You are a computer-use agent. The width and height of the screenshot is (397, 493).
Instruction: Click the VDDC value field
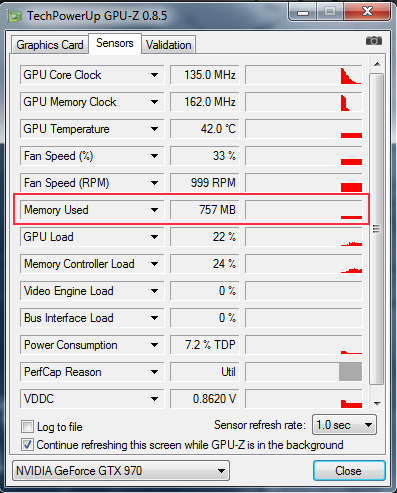(205, 399)
